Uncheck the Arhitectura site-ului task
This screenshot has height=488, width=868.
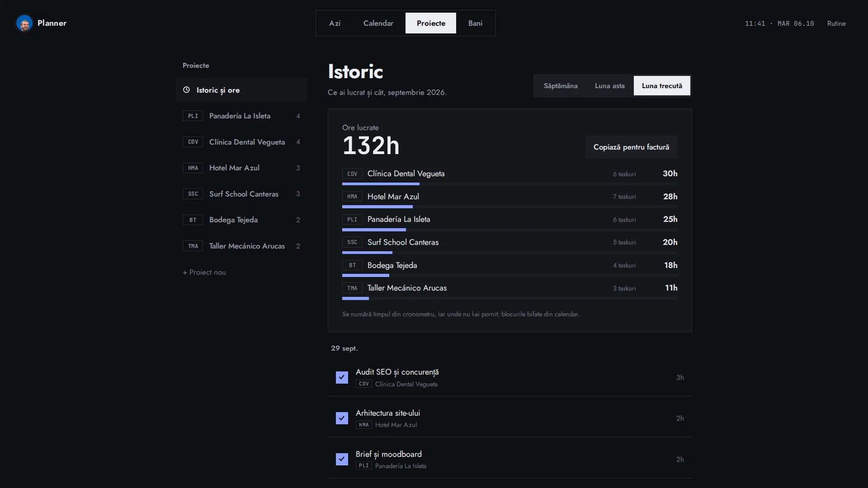342,418
